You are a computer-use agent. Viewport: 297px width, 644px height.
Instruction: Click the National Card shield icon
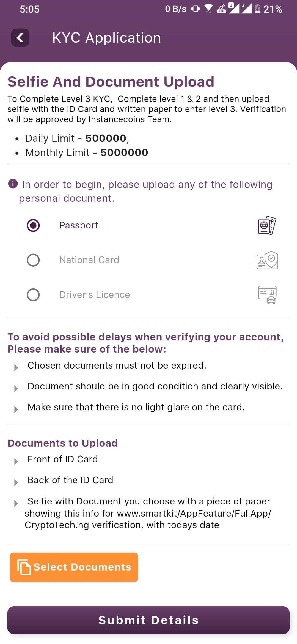coord(267,260)
